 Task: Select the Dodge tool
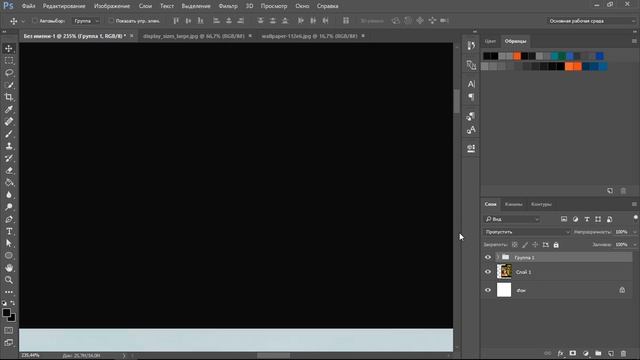[9, 207]
